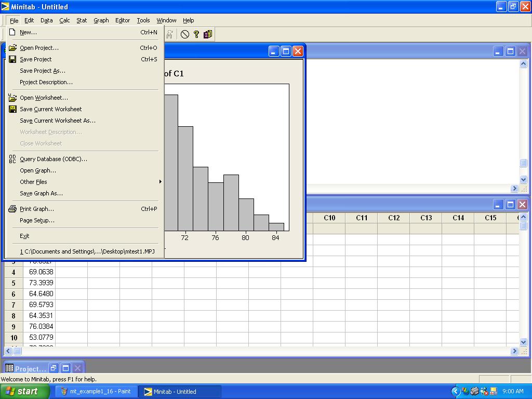Open recent file mtest1.MPJ
532x399 pixels.
point(87,251)
